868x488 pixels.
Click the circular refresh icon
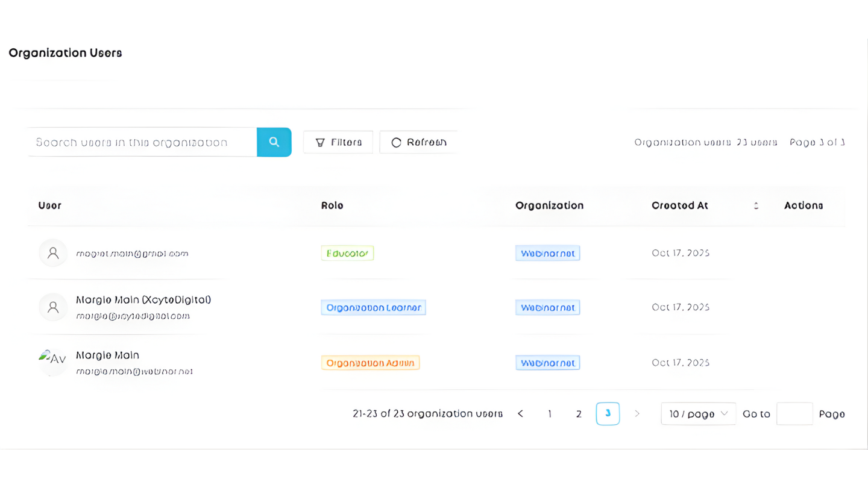point(397,142)
